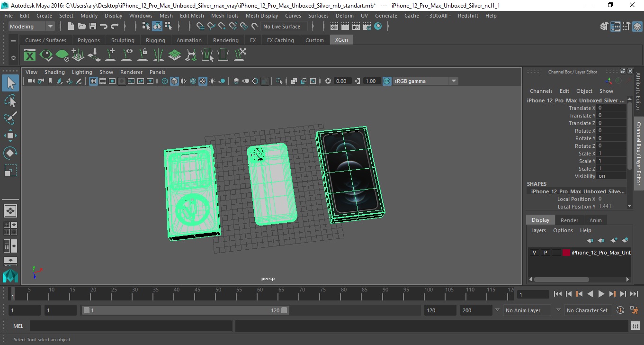Screen dimensions: 644x345
Task: Click the snap to curves magnet icon
Action: point(211,27)
